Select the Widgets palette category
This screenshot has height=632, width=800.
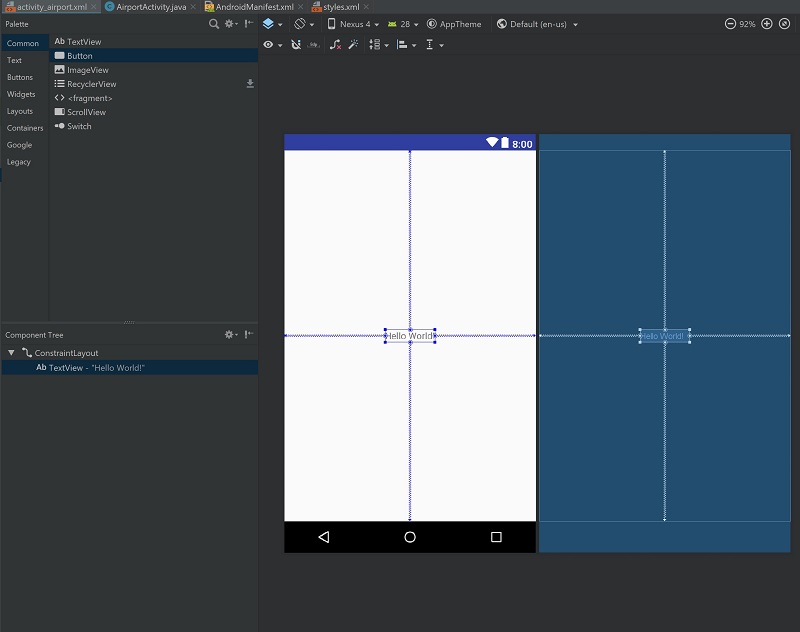tap(21, 94)
